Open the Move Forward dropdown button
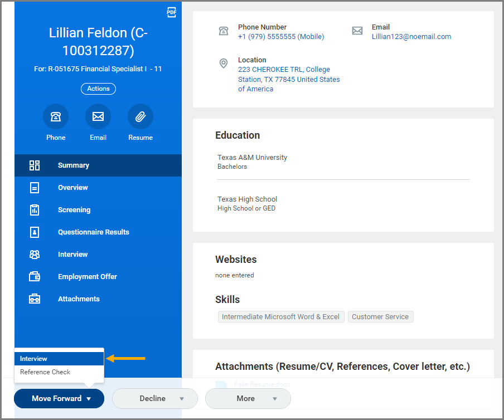The image size is (504, 420). coord(59,398)
